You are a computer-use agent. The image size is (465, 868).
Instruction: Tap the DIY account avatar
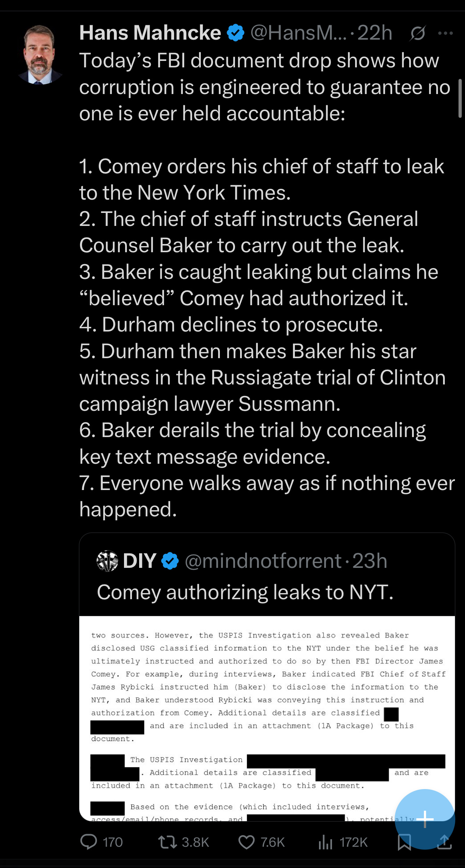pyautogui.click(x=107, y=561)
